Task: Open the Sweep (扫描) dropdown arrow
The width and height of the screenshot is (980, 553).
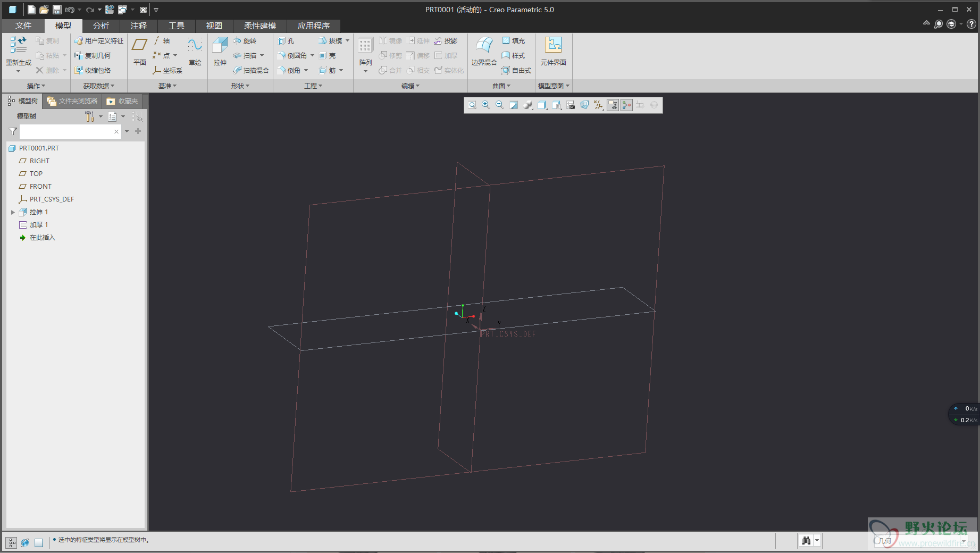Action: [x=262, y=55]
